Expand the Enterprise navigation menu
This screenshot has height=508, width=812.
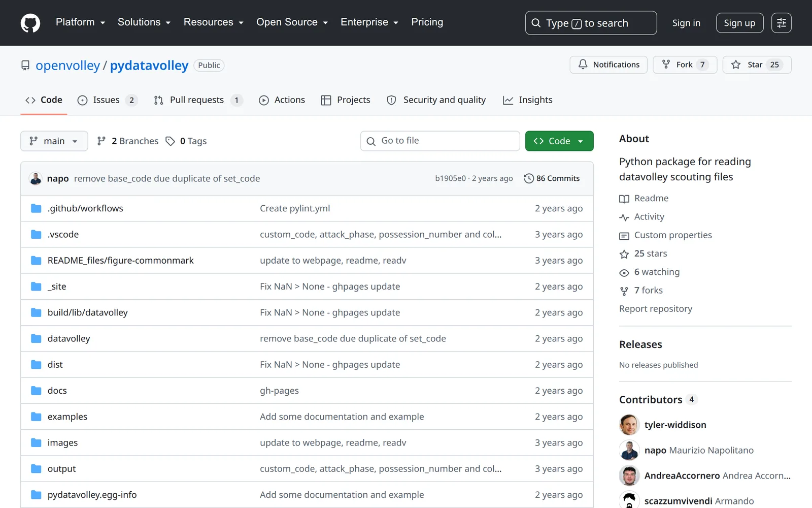tap(369, 22)
